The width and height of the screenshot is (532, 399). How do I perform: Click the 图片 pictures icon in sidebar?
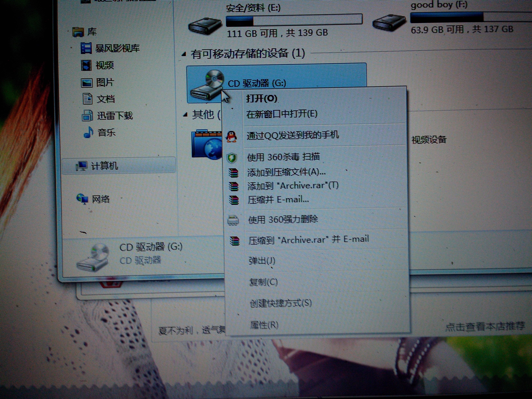[87, 83]
